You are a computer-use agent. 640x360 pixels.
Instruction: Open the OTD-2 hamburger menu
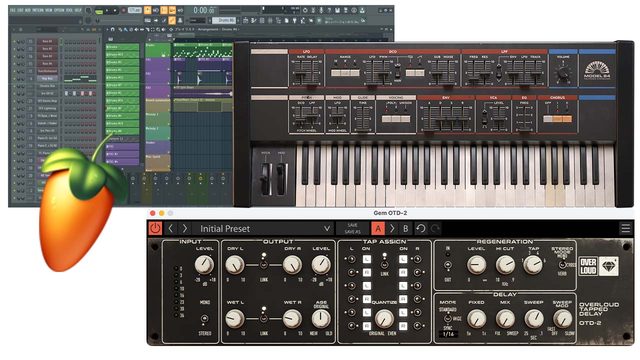pos(625,228)
